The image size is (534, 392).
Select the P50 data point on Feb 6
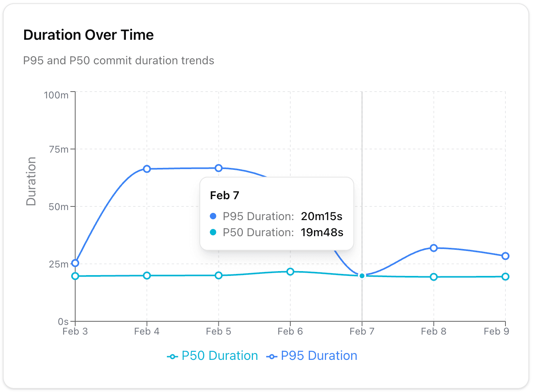(x=290, y=272)
